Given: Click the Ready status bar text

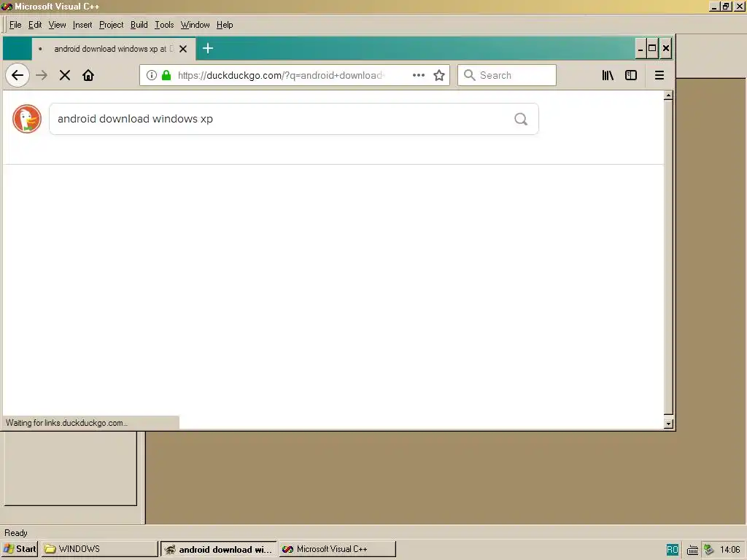Looking at the screenshot, I should pyautogui.click(x=16, y=533).
